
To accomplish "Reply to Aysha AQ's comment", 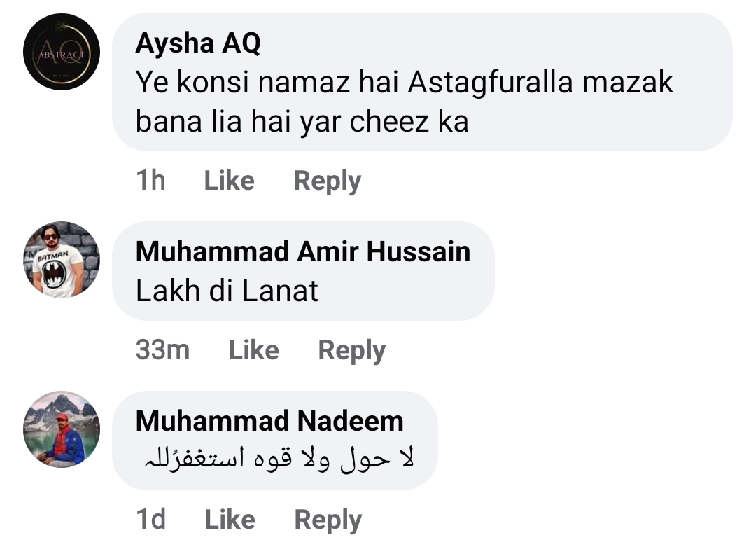I will coord(327,180).
